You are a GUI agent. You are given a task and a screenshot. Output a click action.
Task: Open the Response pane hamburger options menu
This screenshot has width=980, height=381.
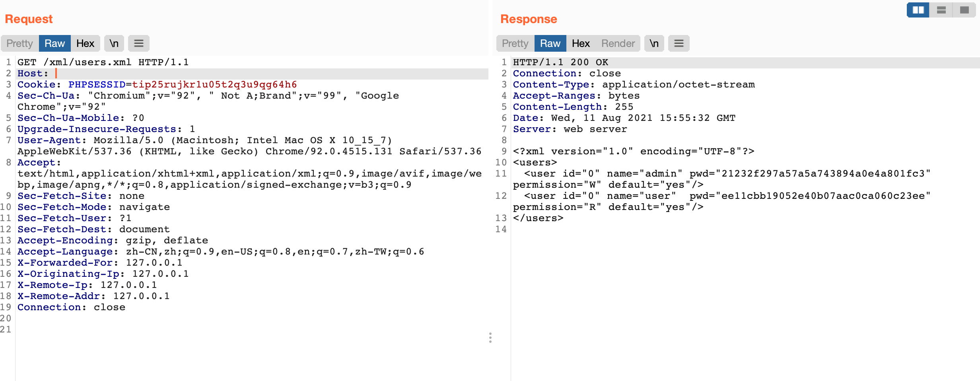(679, 43)
